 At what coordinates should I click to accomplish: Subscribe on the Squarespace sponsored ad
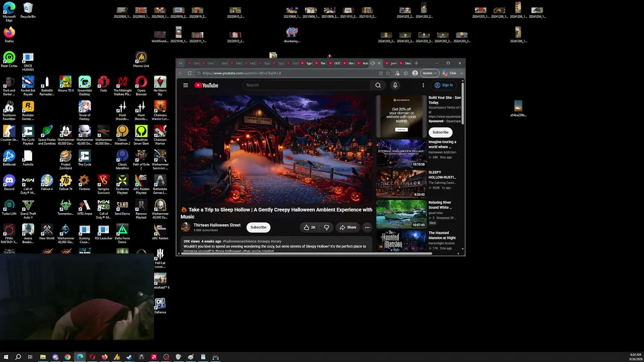440,132
